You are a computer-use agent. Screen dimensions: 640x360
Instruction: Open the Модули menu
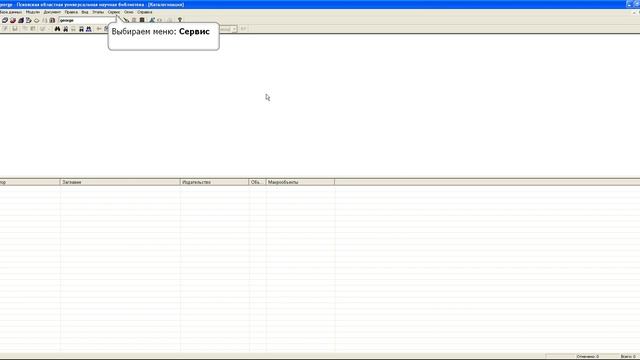tap(33, 12)
